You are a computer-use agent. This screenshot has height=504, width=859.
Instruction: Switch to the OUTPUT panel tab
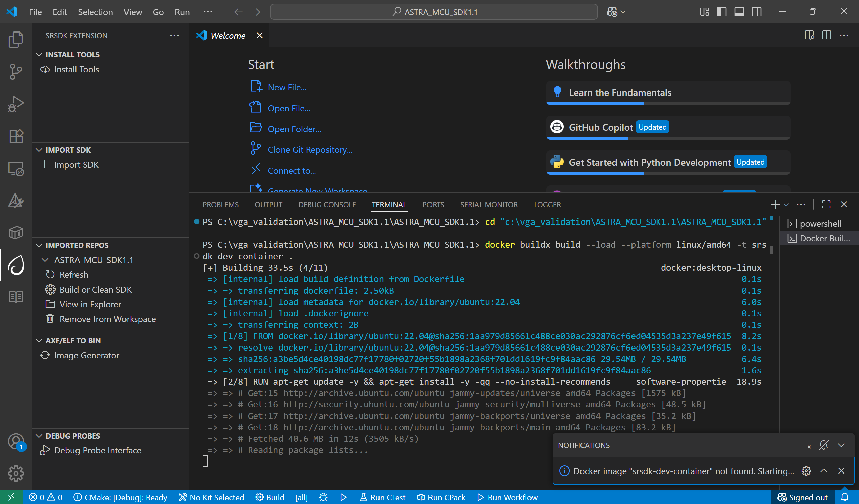click(x=268, y=205)
